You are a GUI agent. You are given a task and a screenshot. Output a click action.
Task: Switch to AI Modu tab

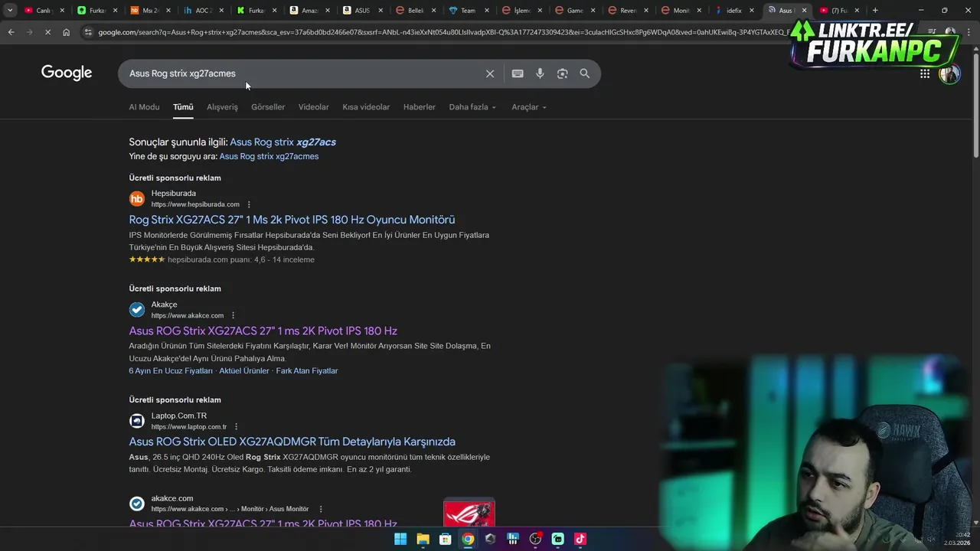[x=144, y=107]
